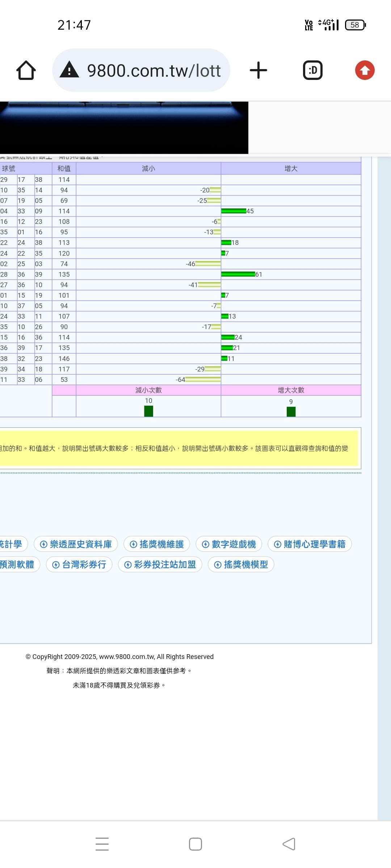Viewport: 391px width, 868px height.
Task: Tap the yellow bar labeled -46
Action: tap(208, 264)
